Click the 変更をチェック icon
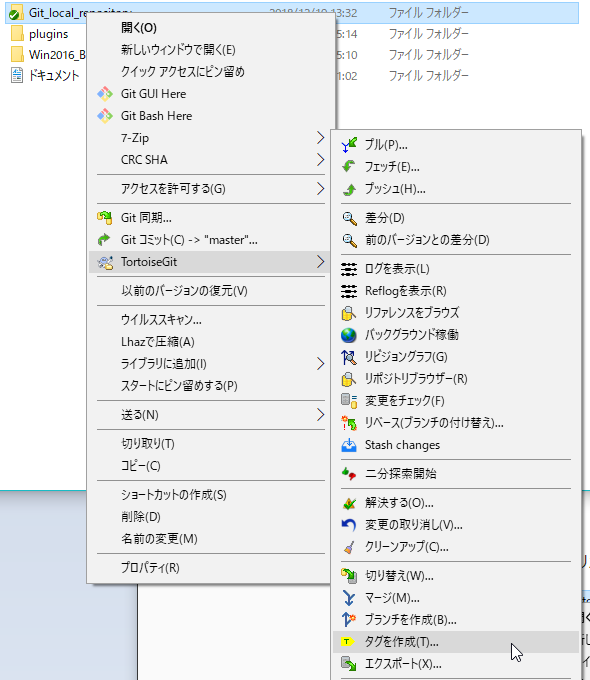This screenshot has height=680, width=590. (x=349, y=401)
